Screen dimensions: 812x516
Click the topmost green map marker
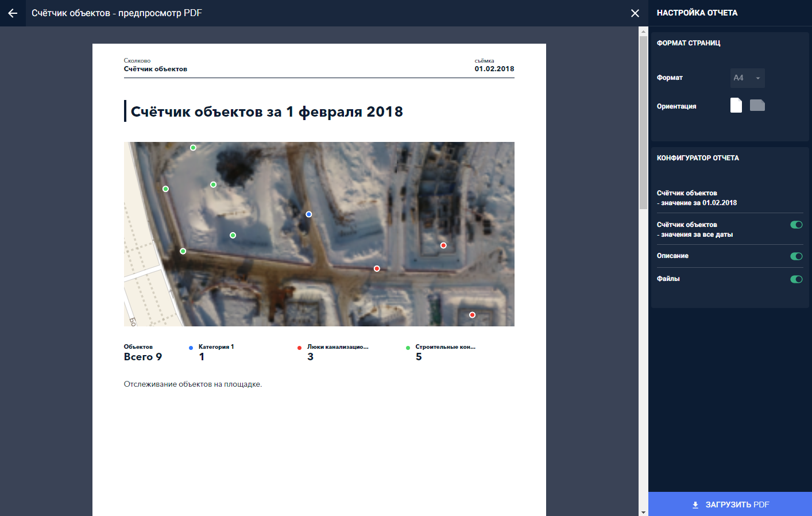tap(193, 148)
